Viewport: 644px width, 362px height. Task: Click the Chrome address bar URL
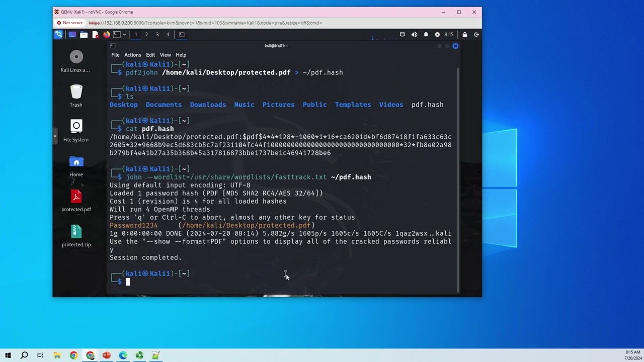pos(205,23)
